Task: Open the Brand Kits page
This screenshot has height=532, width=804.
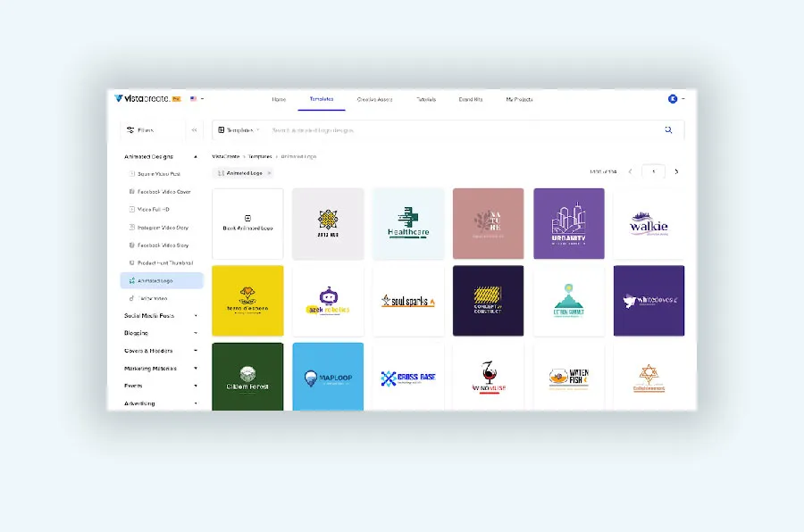Action: 471,99
